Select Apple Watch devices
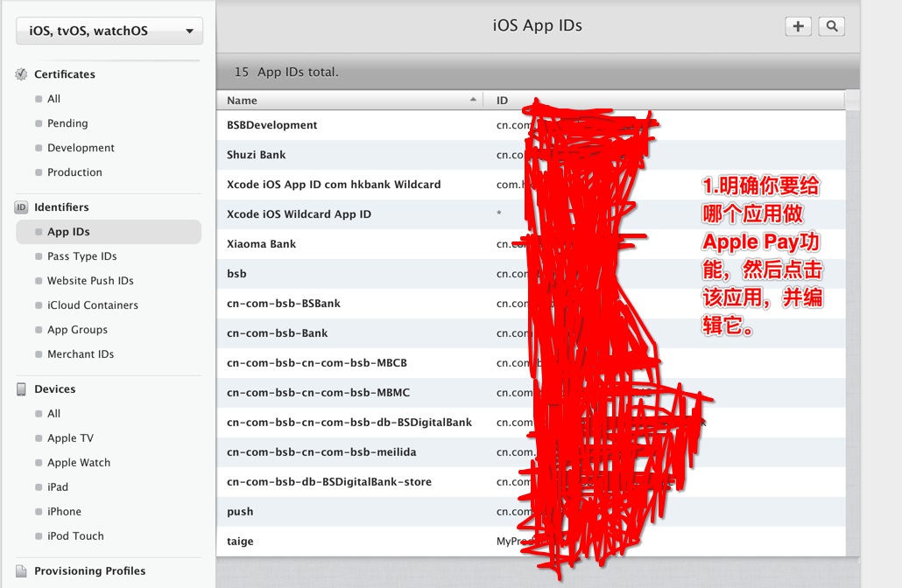Screen dimensions: 902x588 pyautogui.click(x=79, y=463)
